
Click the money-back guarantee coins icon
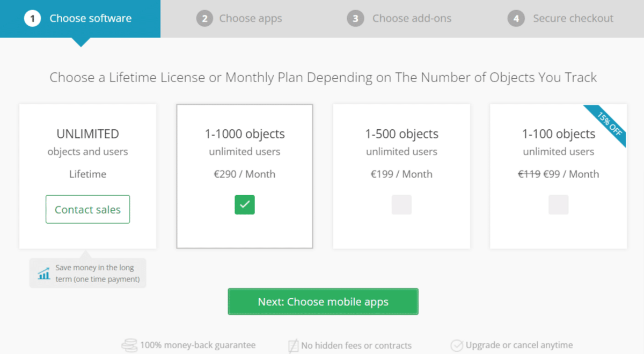[x=129, y=345]
